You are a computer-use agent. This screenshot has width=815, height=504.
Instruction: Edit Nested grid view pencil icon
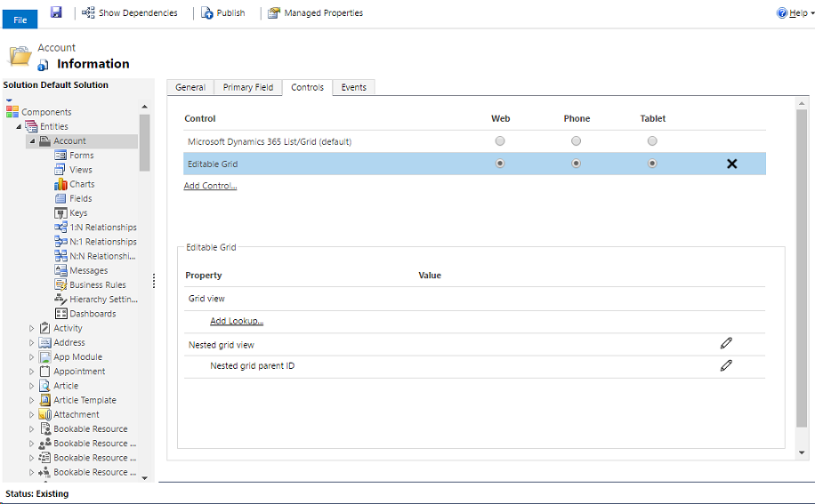coord(726,342)
